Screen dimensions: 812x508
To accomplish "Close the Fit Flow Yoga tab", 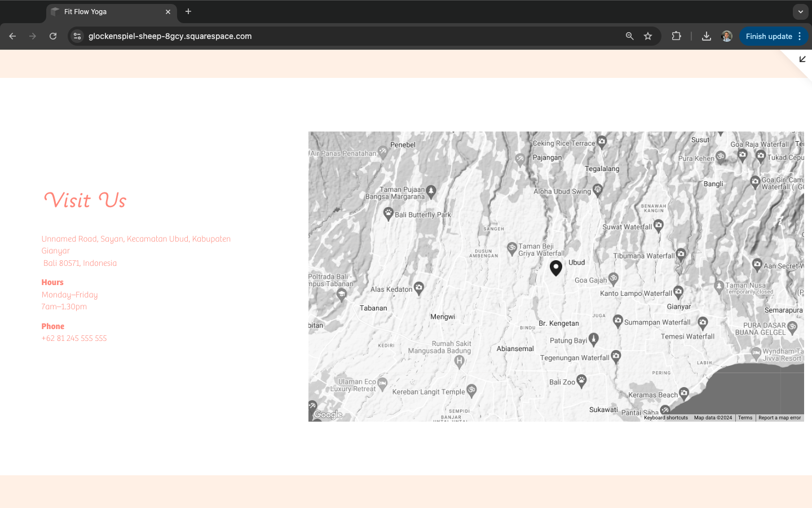I will tap(168, 12).
